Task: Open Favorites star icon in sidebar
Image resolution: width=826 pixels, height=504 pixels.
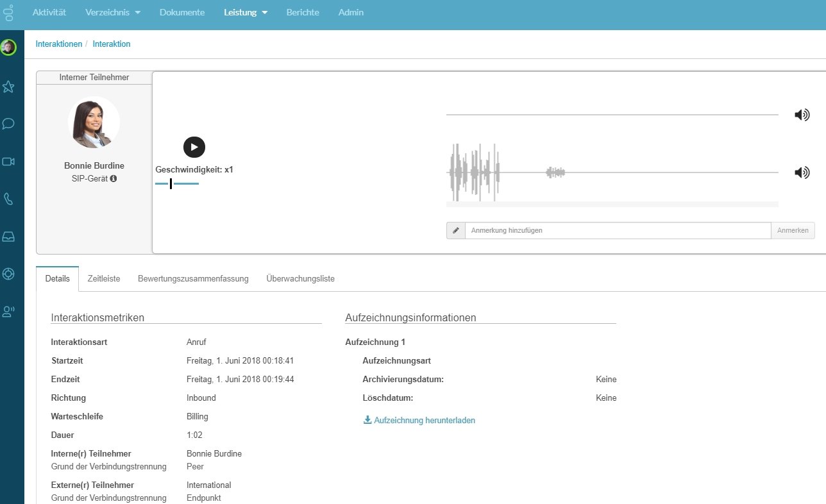Action: (8, 87)
